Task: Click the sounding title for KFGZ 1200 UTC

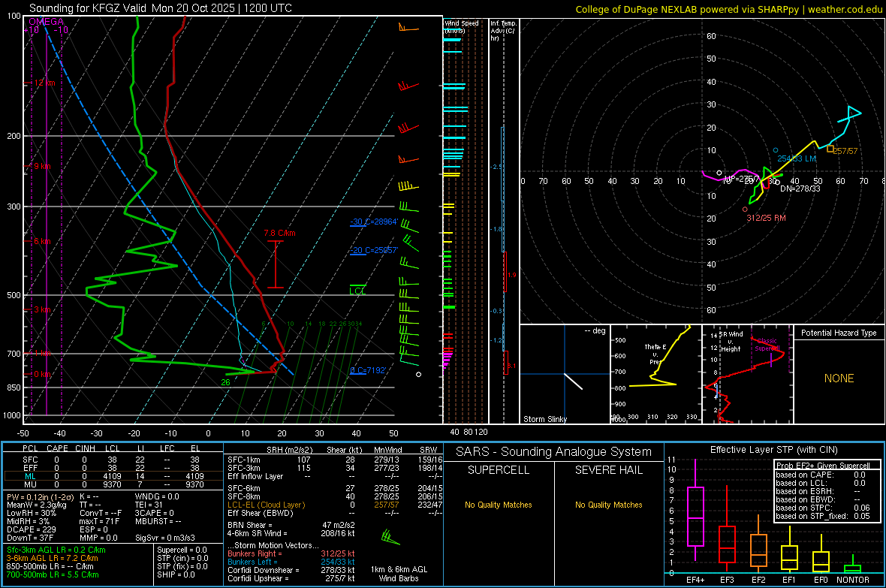Action: tap(161, 8)
